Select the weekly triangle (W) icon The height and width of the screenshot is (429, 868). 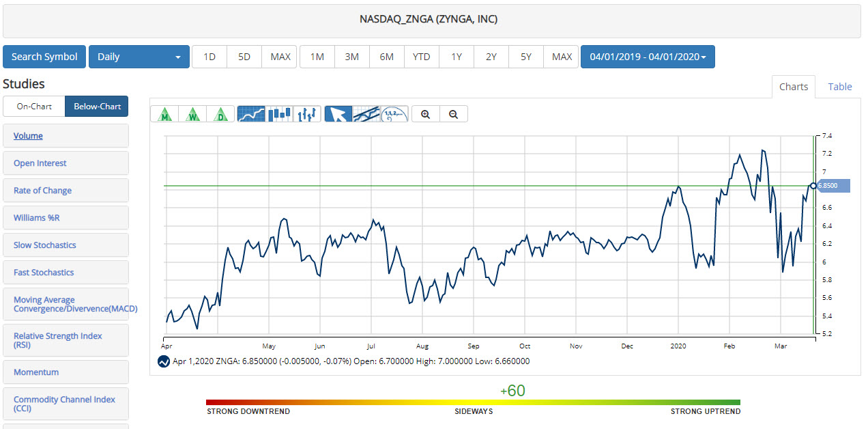192,114
